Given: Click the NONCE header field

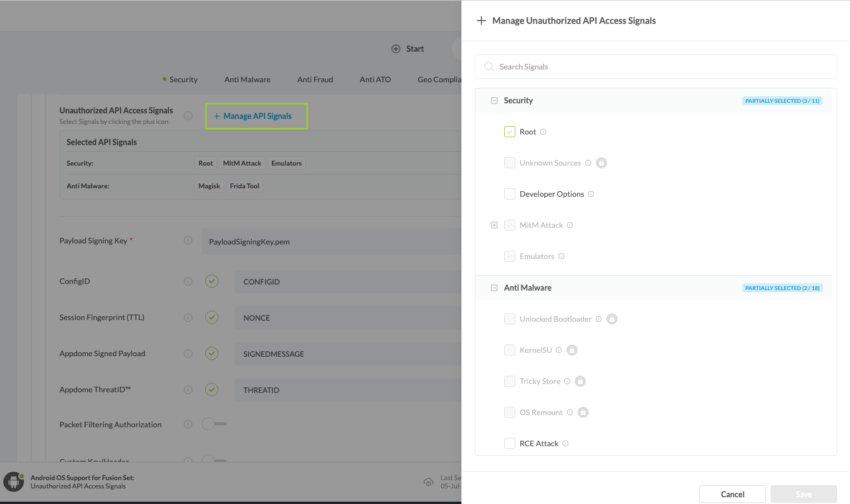Looking at the screenshot, I should pos(348,318).
